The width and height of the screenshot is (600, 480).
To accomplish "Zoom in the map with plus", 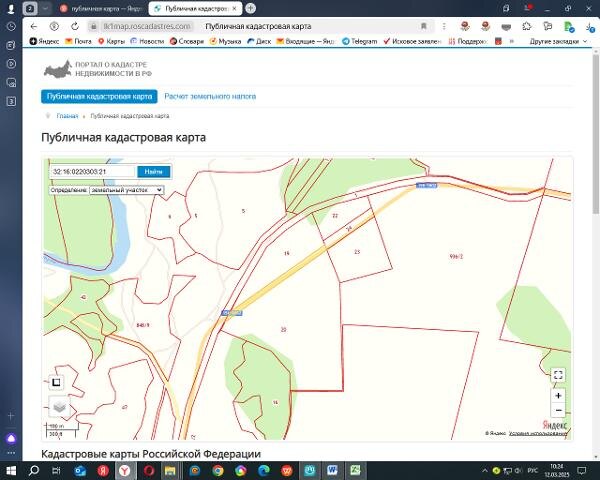I will 558,396.
